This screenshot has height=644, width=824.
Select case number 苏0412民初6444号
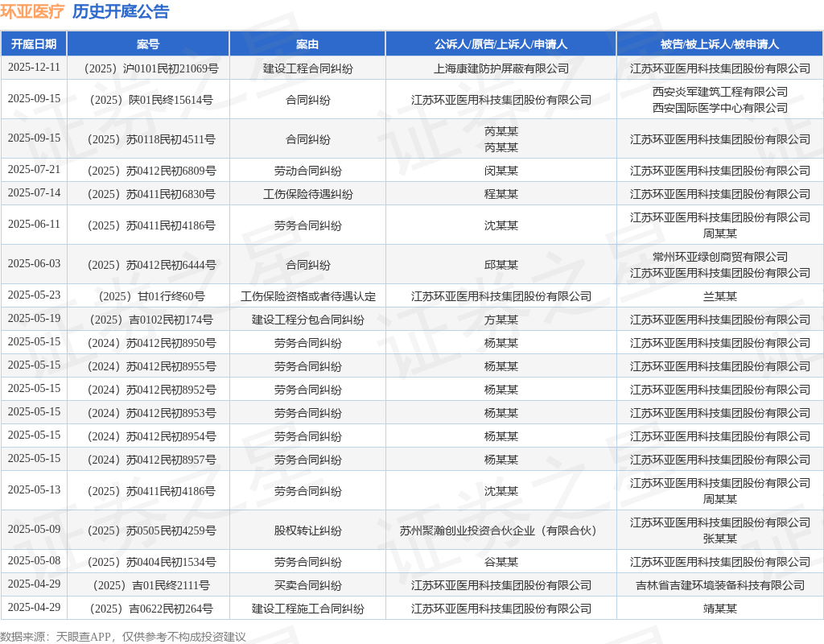(x=150, y=265)
